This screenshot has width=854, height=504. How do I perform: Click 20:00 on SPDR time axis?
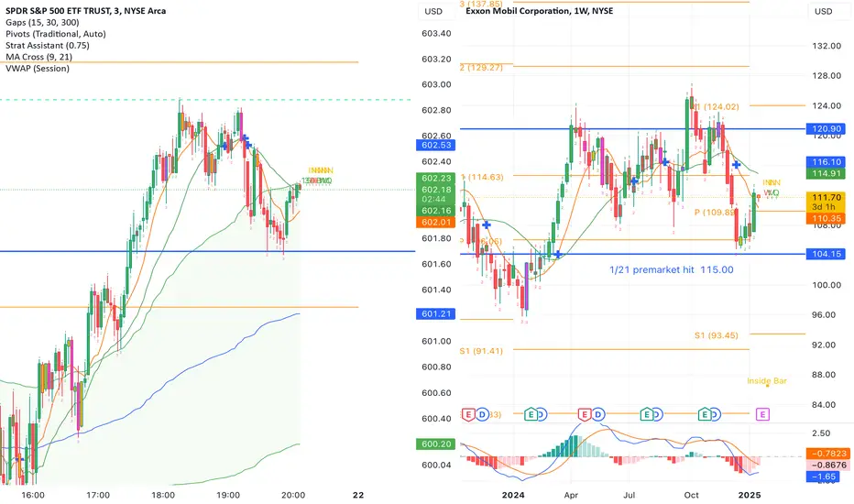click(293, 495)
